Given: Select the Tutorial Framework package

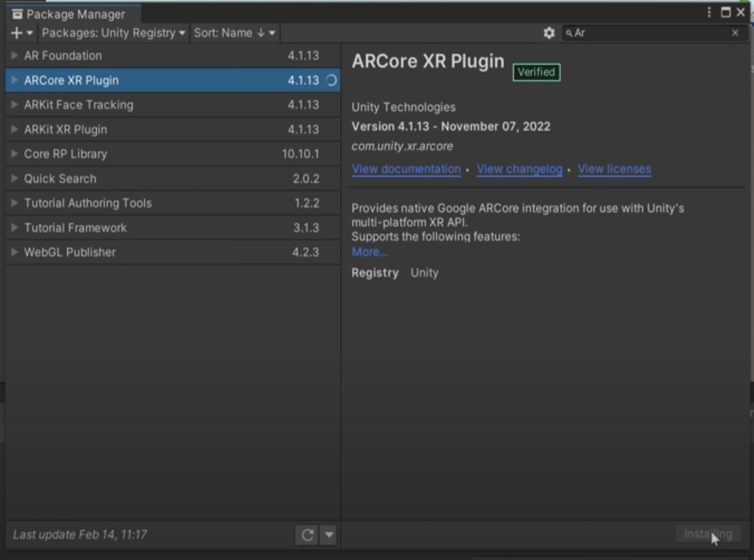Looking at the screenshot, I should [173, 227].
